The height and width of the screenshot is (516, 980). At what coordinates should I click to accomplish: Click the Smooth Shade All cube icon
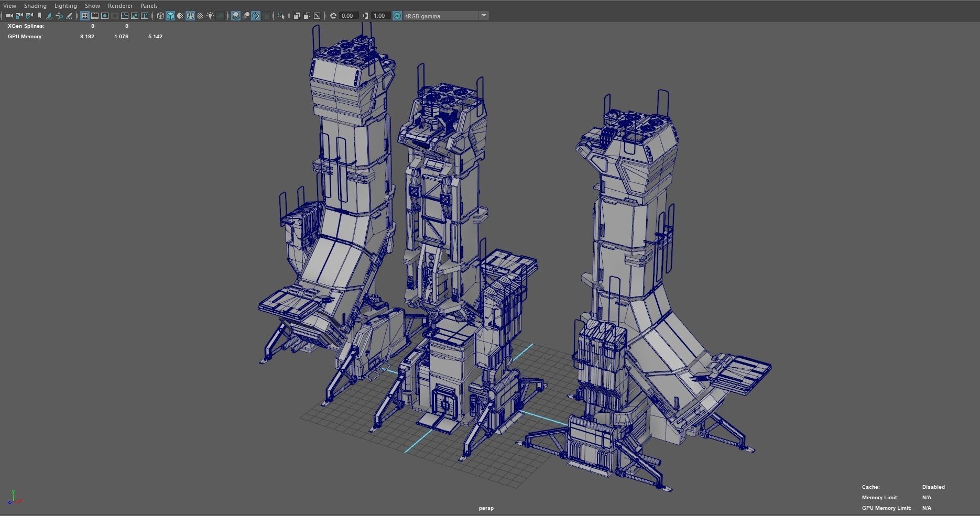click(170, 16)
